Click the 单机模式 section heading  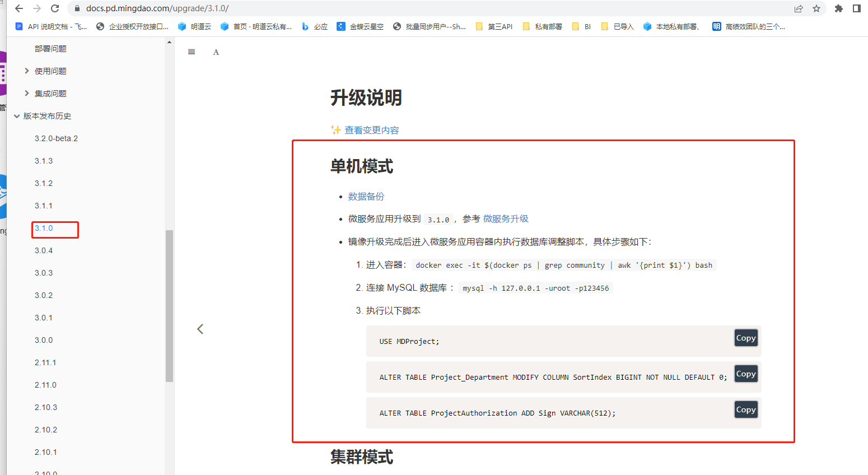[362, 166]
